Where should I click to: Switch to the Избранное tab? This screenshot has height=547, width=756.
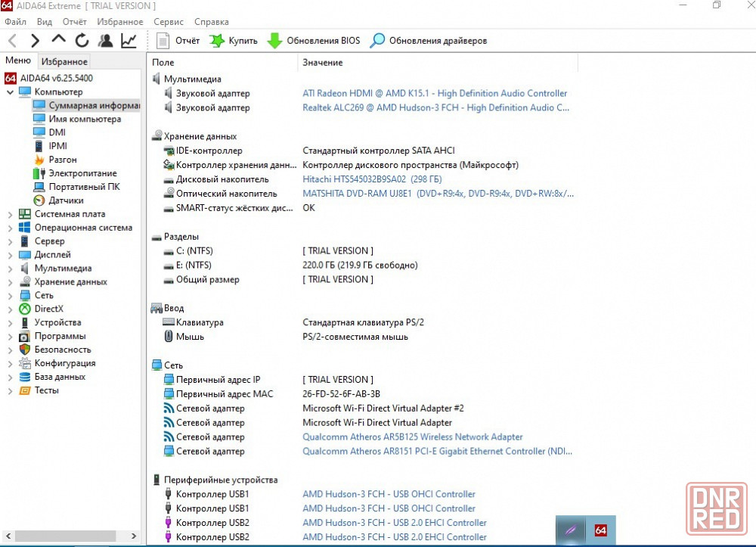pyautogui.click(x=64, y=61)
